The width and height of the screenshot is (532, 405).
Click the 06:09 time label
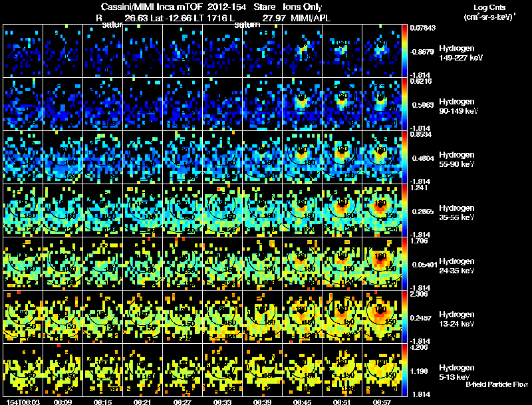tap(63, 402)
